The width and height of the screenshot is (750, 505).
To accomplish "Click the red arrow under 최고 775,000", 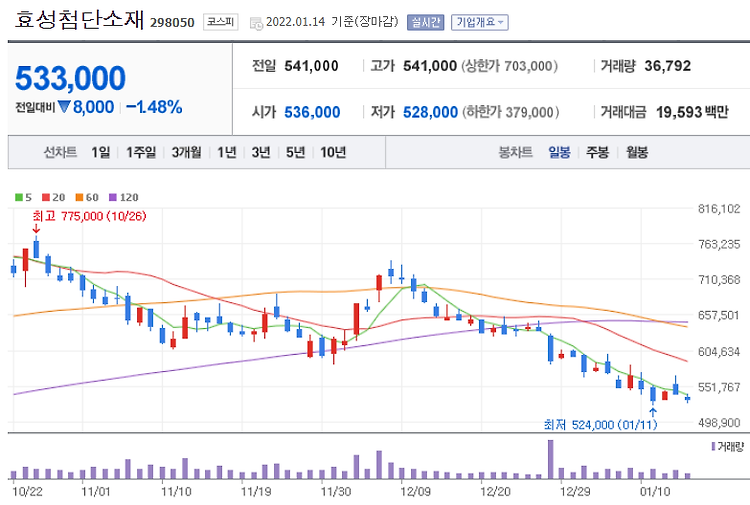I will [36, 229].
